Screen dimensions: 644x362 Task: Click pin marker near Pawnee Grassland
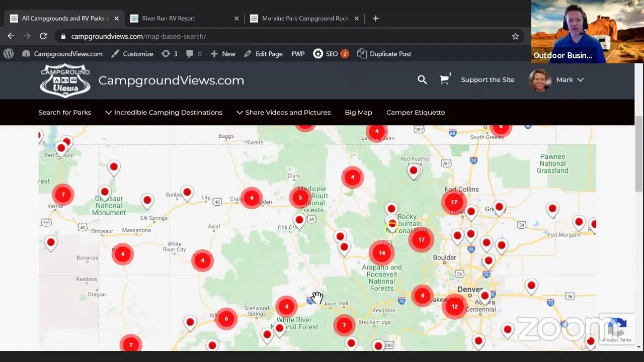pyautogui.click(x=552, y=209)
